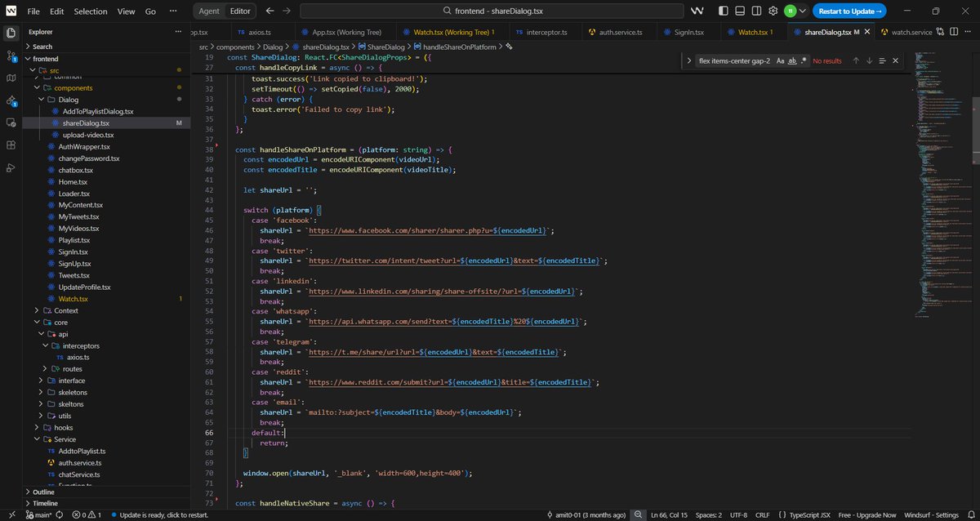Image resolution: width=980 pixels, height=521 pixels.
Task: Split the editor to the right
Action: pos(955,32)
